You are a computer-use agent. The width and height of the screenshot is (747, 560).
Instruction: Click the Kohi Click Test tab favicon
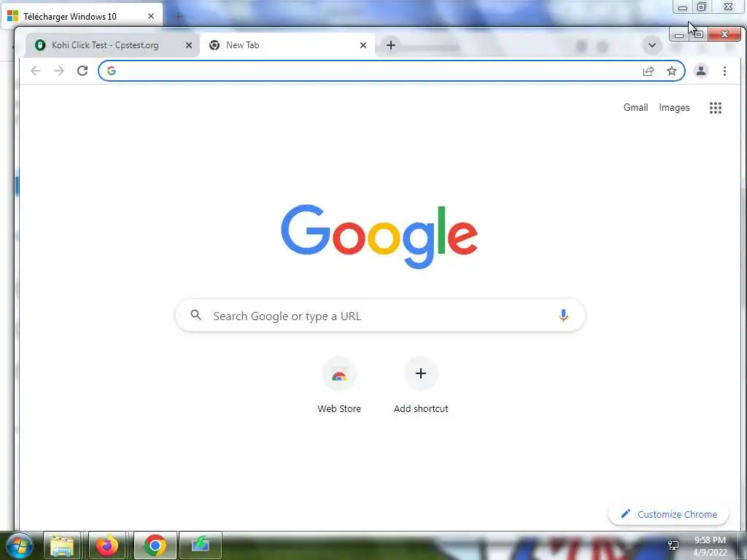[41, 45]
